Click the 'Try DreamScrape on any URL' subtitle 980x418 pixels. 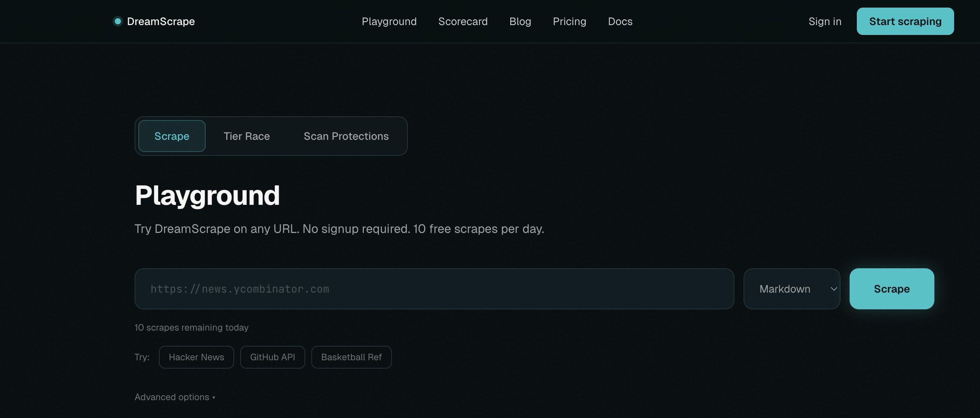pos(339,229)
